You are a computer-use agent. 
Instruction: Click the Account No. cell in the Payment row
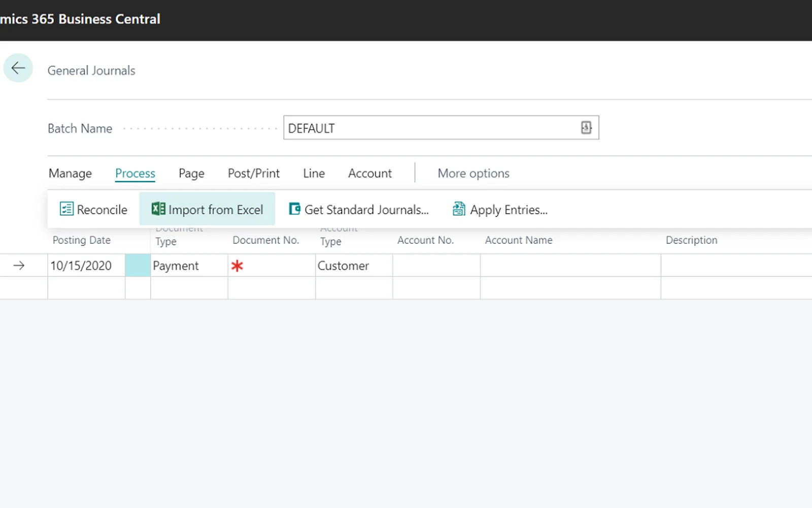[x=436, y=265]
